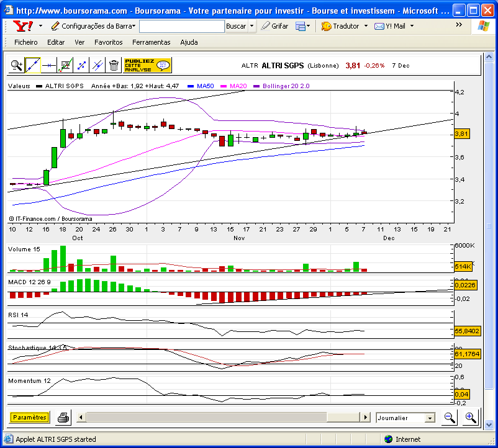The height and width of the screenshot is (448, 498).
Task: Click the Paramètres button
Action: pos(30,417)
